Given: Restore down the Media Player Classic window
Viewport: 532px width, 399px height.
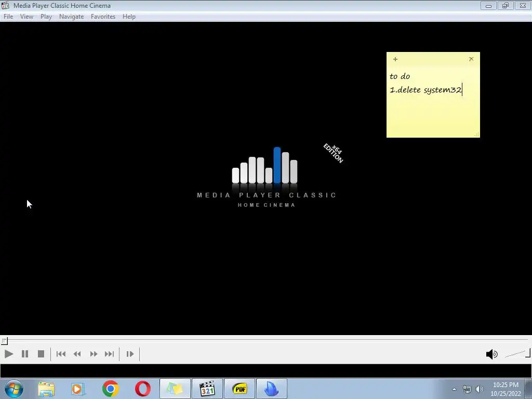Looking at the screenshot, I should pyautogui.click(x=506, y=6).
